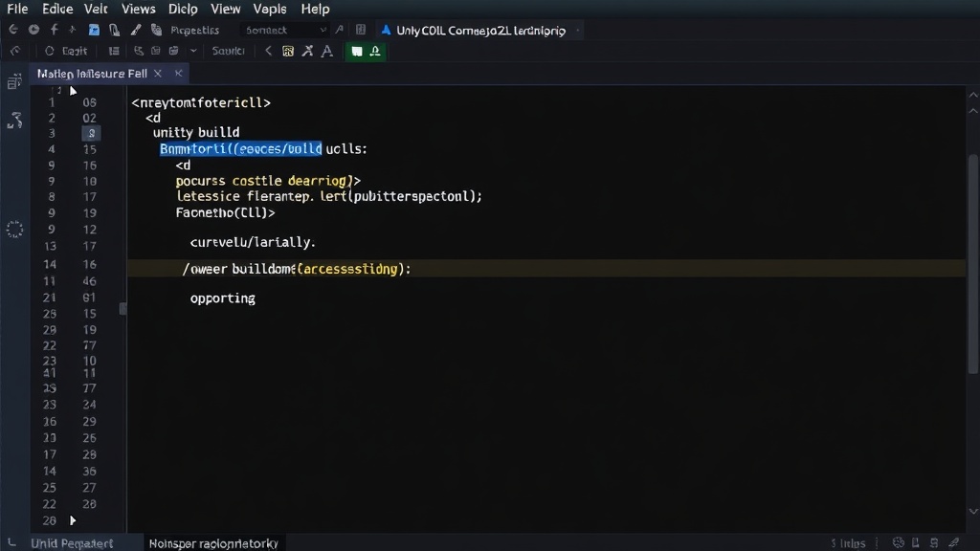Click the scroll up arrow at the editor's top right
The width and height of the screenshot is (980, 551).
(973, 95)
